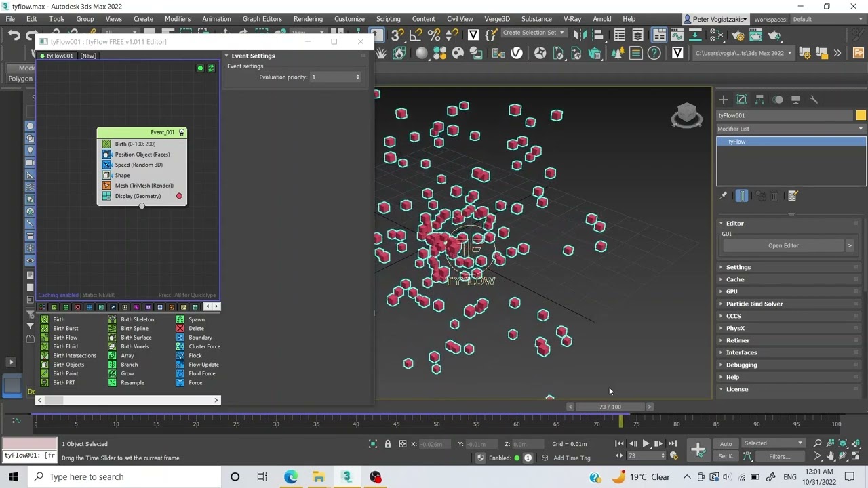Toggle the Scene Explorer icon

620,35
